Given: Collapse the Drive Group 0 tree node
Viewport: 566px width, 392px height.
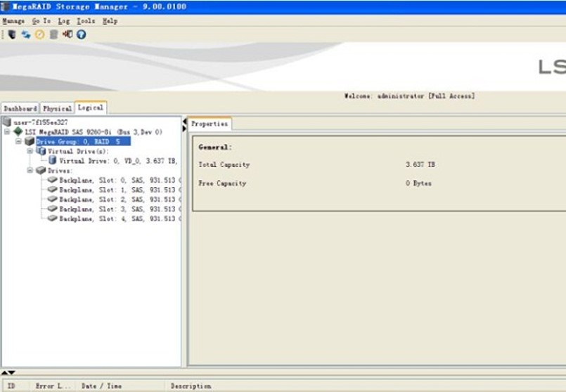Looking at the screenshot, I should [x=19, y=141].
